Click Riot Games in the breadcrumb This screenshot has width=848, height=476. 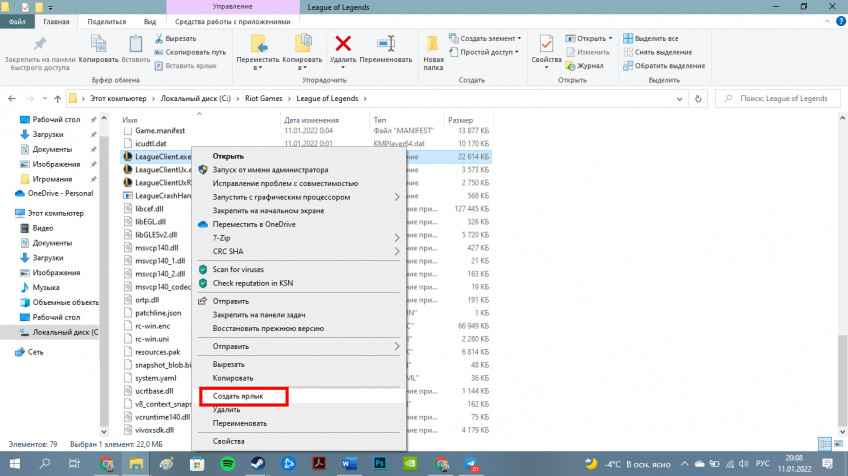point(263,98)
